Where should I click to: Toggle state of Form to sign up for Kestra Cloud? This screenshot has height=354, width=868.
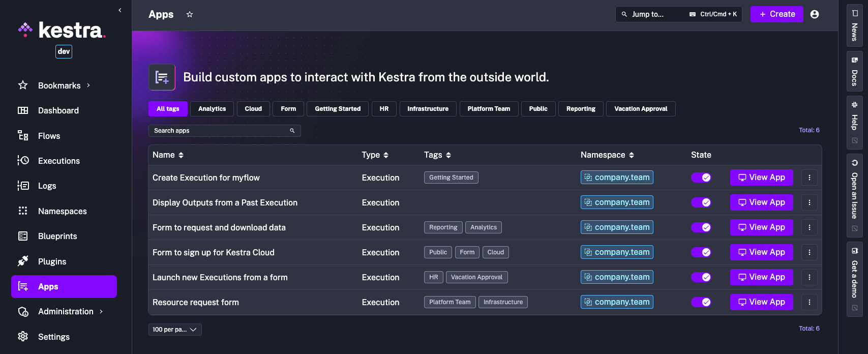[x=701, y=252]
